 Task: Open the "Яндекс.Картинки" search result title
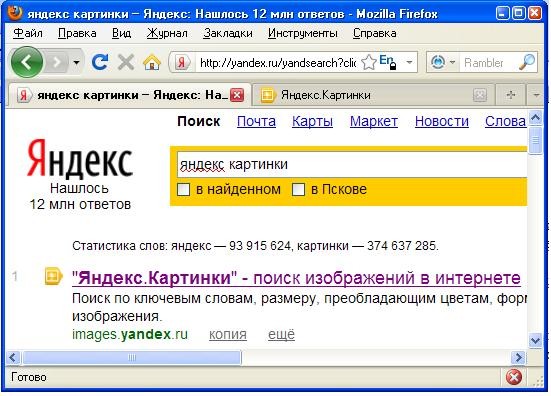pos(296,278)
